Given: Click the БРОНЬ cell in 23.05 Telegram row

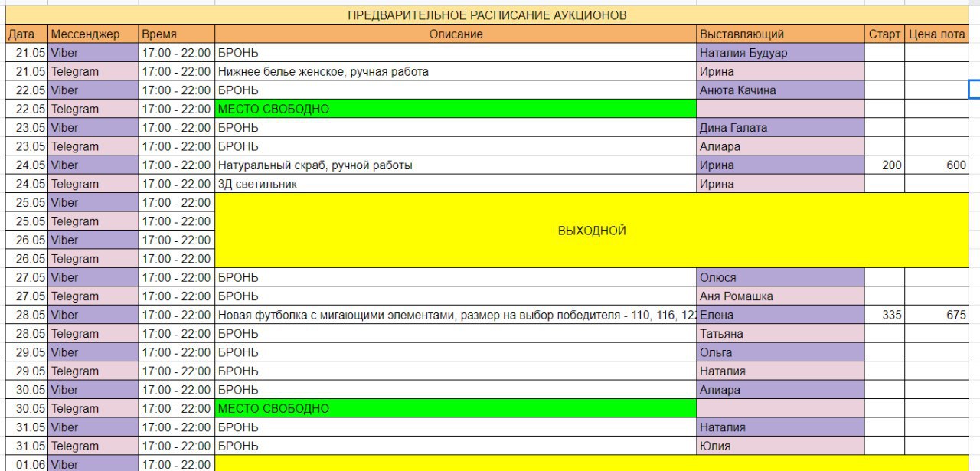Looking at the screenshot, I should pos(456,147).
